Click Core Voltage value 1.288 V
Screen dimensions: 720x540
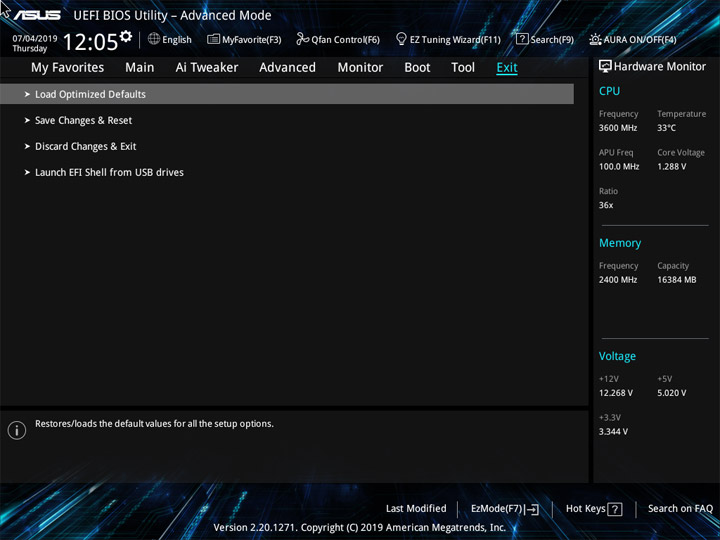(671, 166)
